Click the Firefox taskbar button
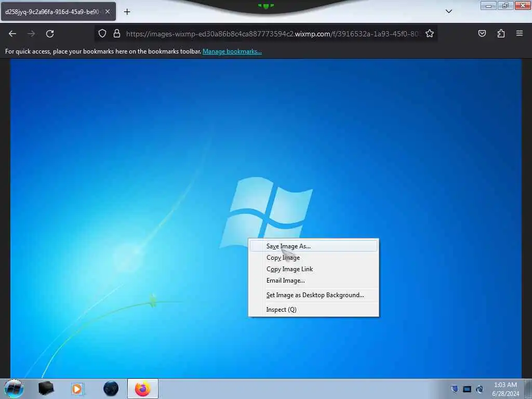The width and height of the screenshot is (532, 399). pos(143,389)
